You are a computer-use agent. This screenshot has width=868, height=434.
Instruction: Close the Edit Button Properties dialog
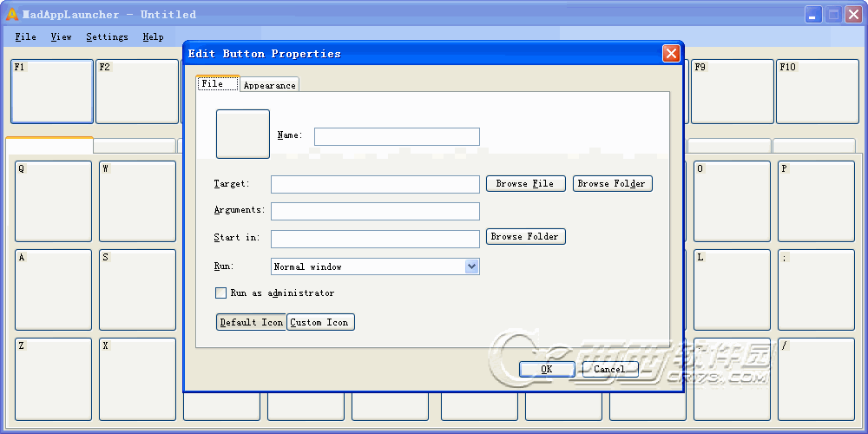point(671,54)
